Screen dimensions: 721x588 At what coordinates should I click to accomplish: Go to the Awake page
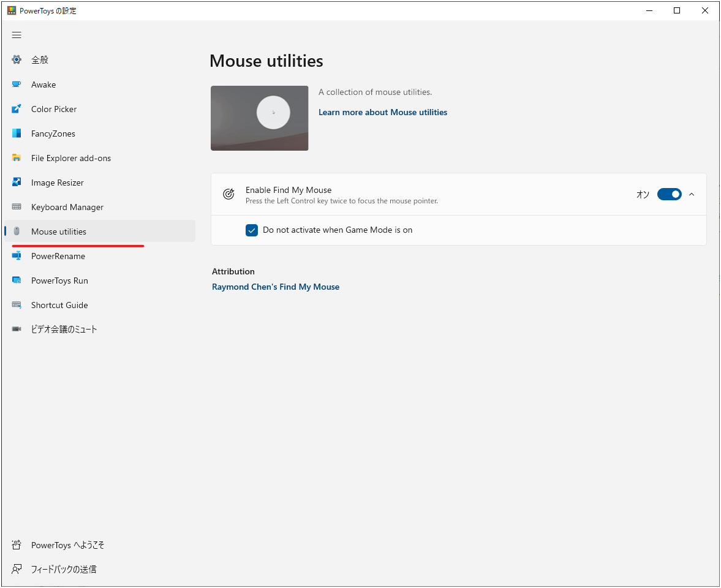click(100, 85)
